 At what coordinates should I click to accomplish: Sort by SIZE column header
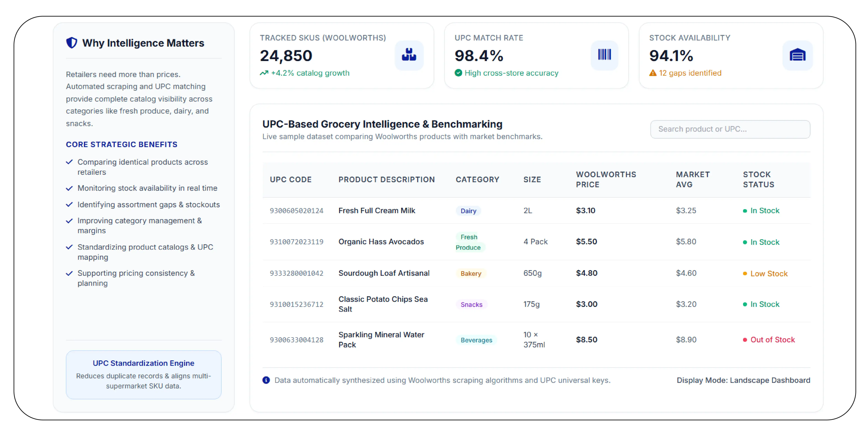(x=532, y=180)
